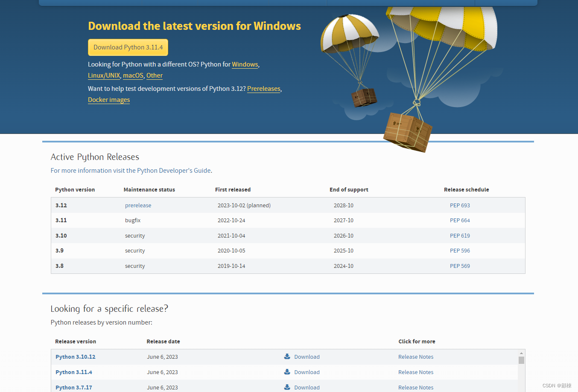
Task: Click the 2026-10 end of support cell
Action: click(x=344, y=235)
